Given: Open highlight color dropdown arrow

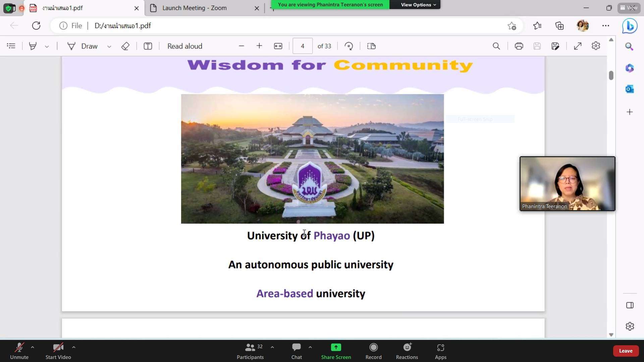Looking at the screenshot, I should tap(47, 47).
